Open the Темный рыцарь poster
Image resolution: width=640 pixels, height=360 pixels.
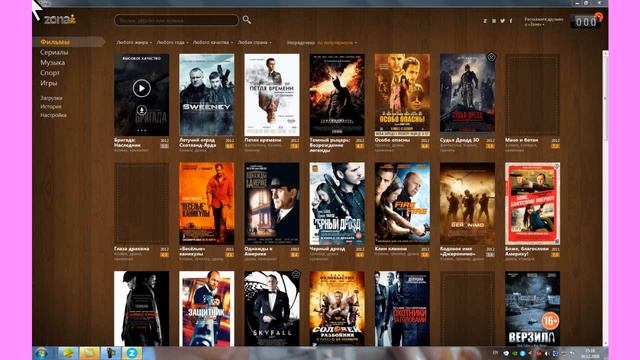coord(337,95)
